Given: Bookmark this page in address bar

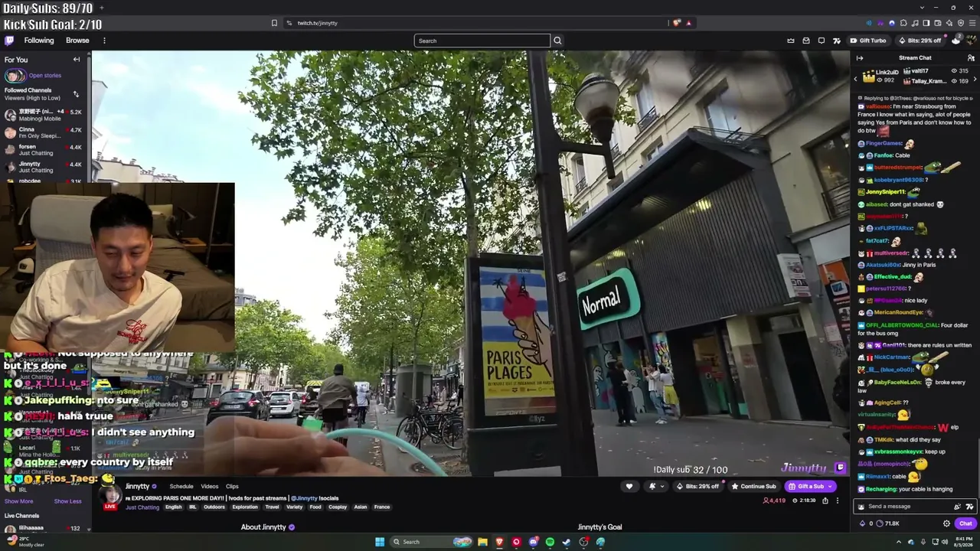Looking at the screenshot, I should click(274, 23).
